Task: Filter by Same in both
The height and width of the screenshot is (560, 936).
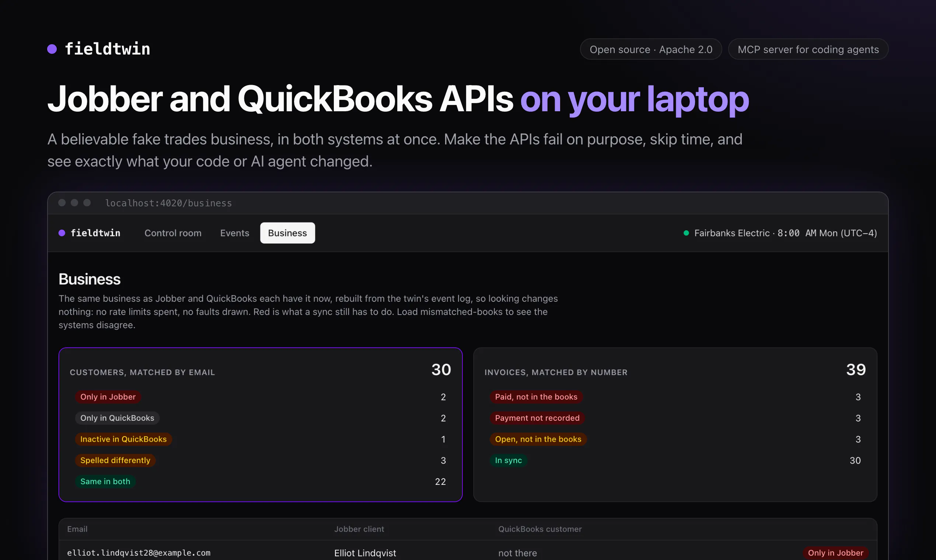Action: click(105, 481)
